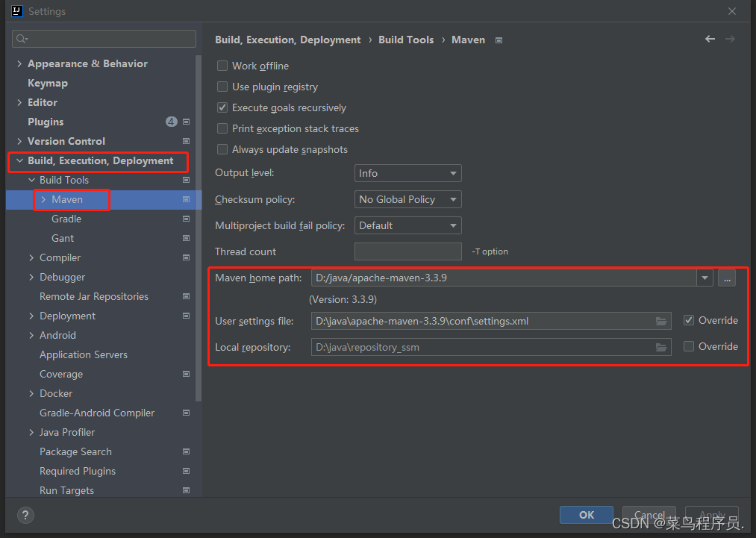Browse for the User settings file folder icon
The image size is (756, 538).
click(x=661, y=321)
